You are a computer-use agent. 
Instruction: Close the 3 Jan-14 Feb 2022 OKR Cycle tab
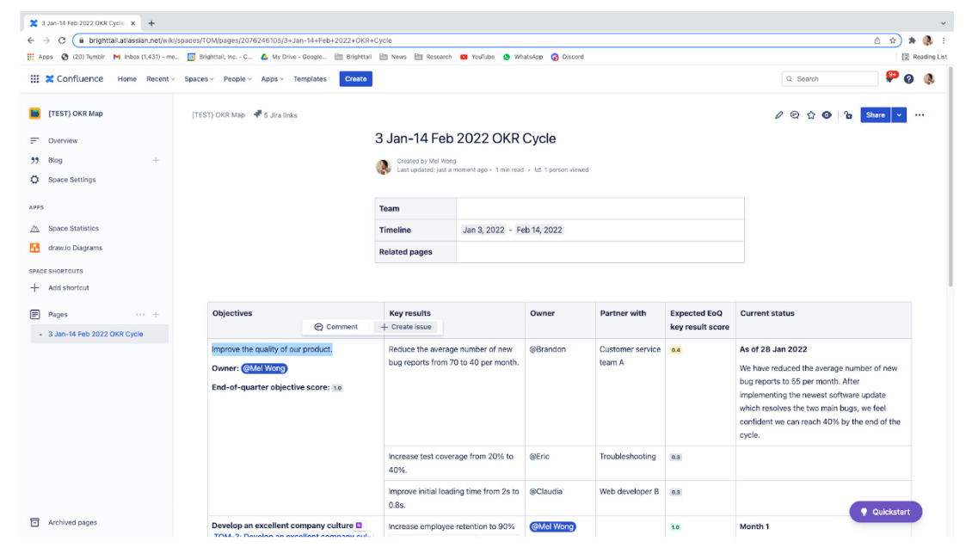tap(132, 23)
